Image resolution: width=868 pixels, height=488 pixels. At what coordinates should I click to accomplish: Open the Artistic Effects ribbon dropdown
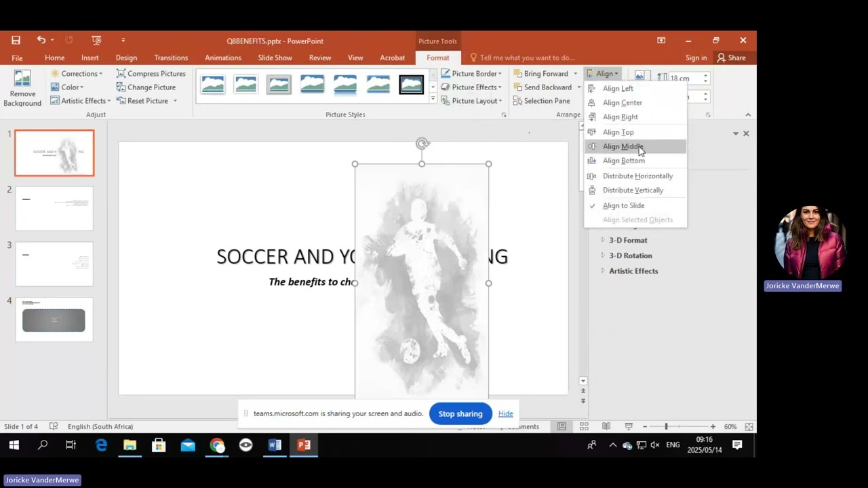pyautogui.click(x=80, y=100)
